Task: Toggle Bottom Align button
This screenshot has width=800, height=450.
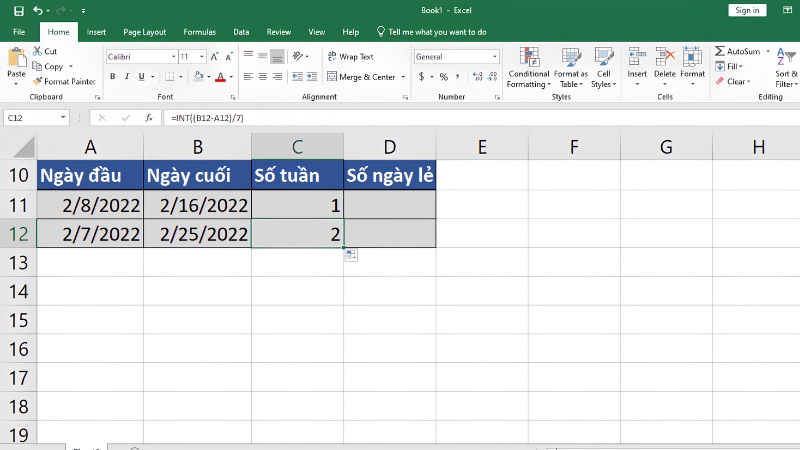Action: click(278, 56)
